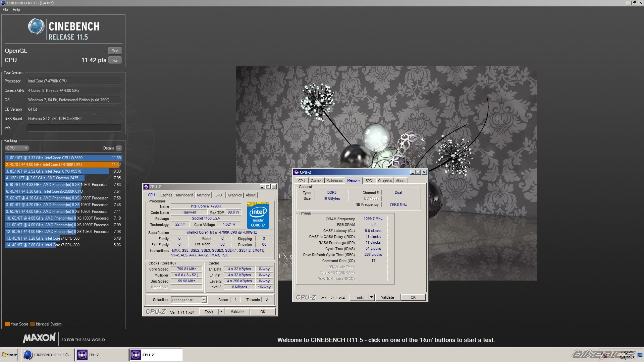Switch to SPD tab in memory CPU-Z window
The height and width of the screenshot is (362, 644).
(x=369, y=181)
